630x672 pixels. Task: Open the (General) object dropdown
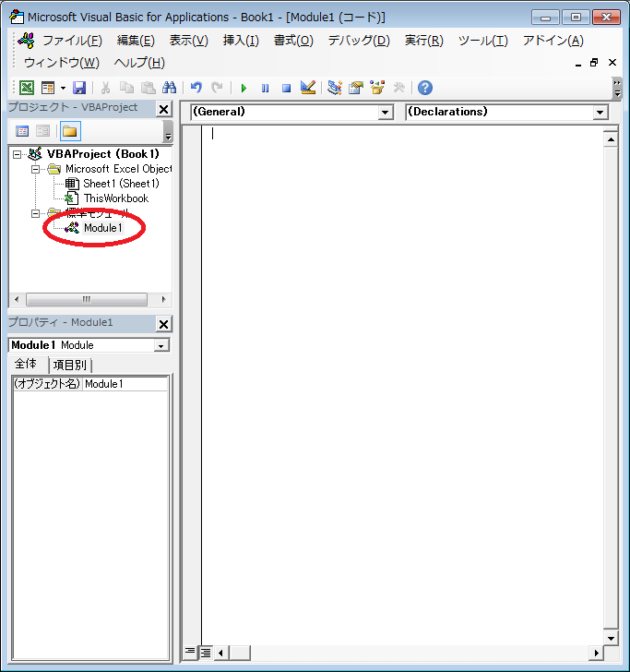(x=385, y=113)
